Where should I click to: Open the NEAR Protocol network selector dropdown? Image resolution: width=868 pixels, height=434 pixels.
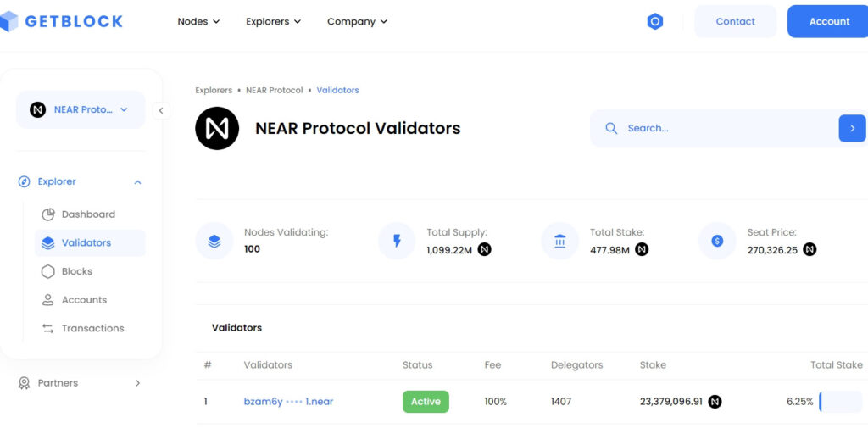[x=81, y=109]
